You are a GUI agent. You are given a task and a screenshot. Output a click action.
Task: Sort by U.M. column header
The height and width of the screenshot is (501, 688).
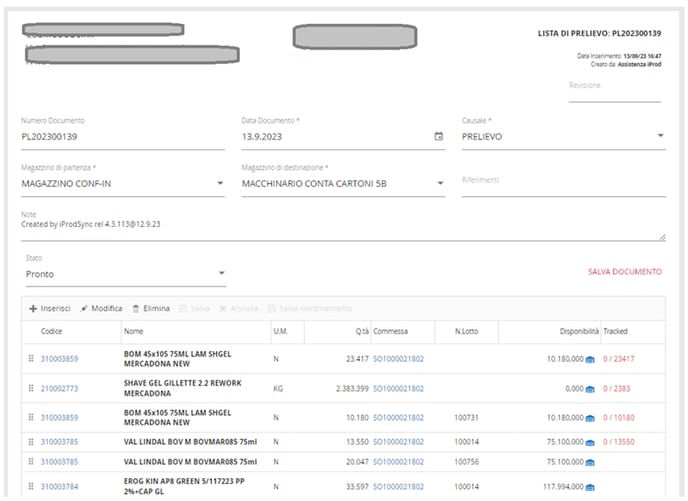tap(281, 332)
